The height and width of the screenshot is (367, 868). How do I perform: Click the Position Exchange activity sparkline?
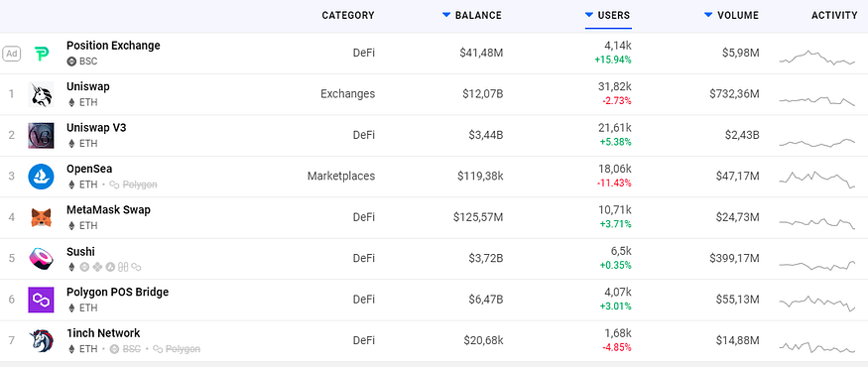(817, 58)
